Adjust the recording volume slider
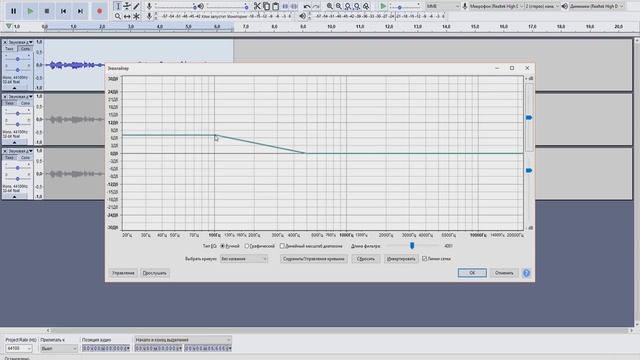This screenshot has height=360, width=640. point(176,6)
